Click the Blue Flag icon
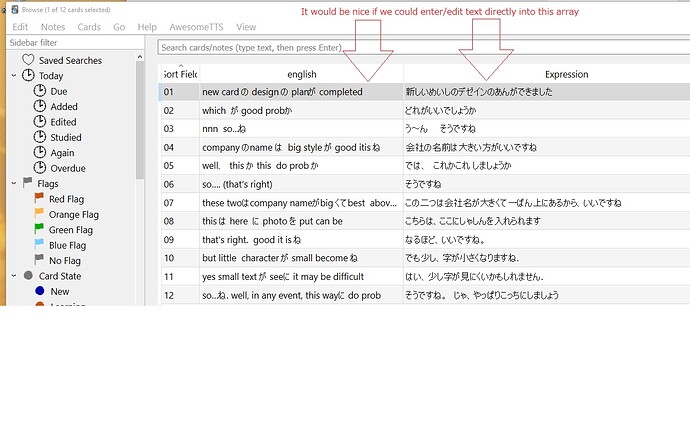 39,244
